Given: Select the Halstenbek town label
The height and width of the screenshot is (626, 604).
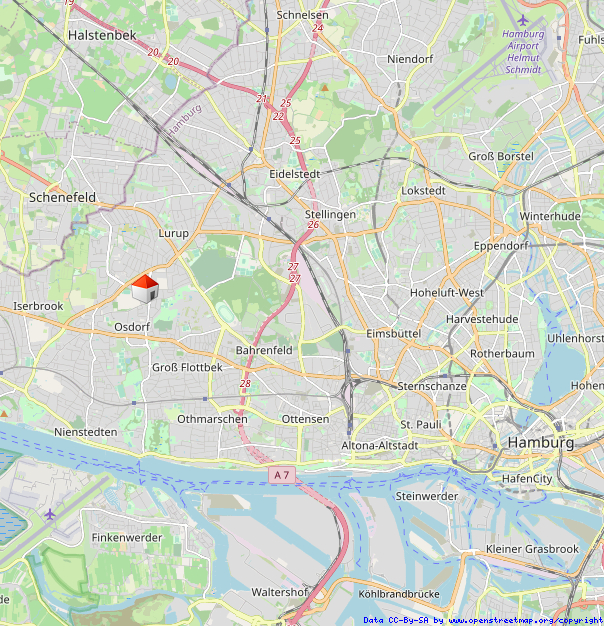Looking at the screenshot, I should pos(102,35).
